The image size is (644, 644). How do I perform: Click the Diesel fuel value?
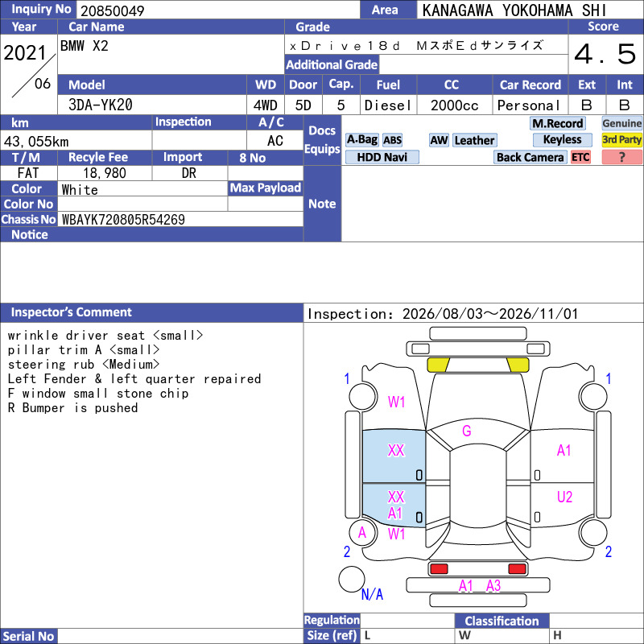(x=388, y=105)
